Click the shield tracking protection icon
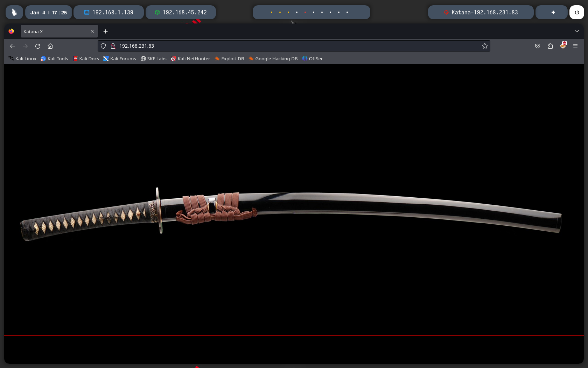 pyautogui.click(x=103, y=46)
